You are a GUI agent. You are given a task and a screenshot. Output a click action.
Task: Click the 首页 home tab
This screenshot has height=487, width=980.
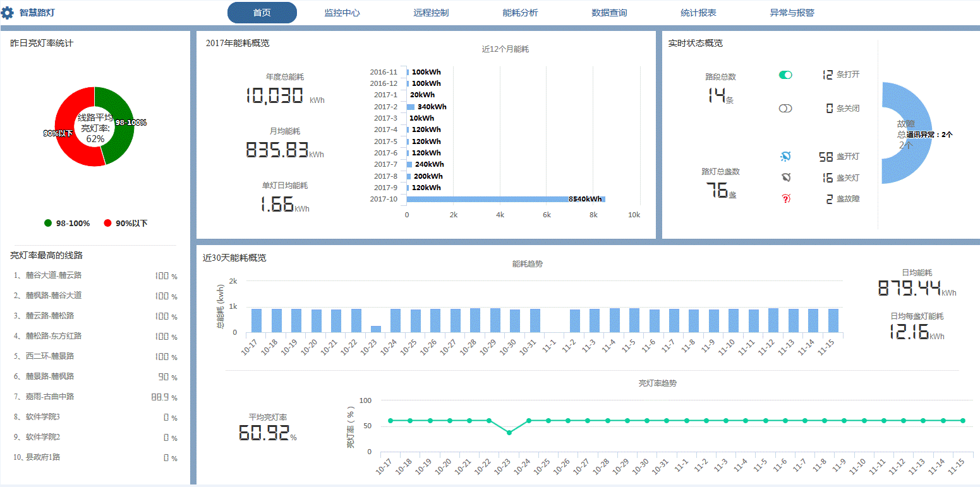[x=262, y=13]
